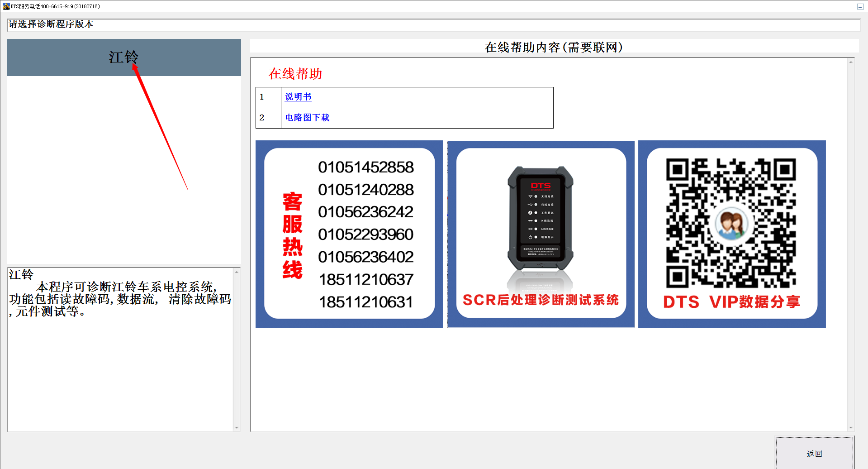
Task: Click row number 1 cell in help table
Action: tap(268, 97)
